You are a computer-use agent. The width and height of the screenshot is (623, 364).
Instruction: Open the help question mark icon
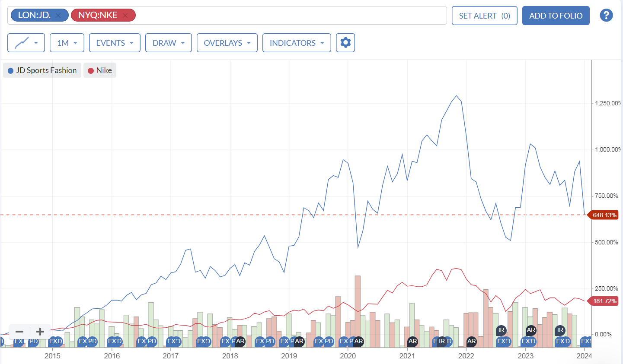tap(606, 16)
